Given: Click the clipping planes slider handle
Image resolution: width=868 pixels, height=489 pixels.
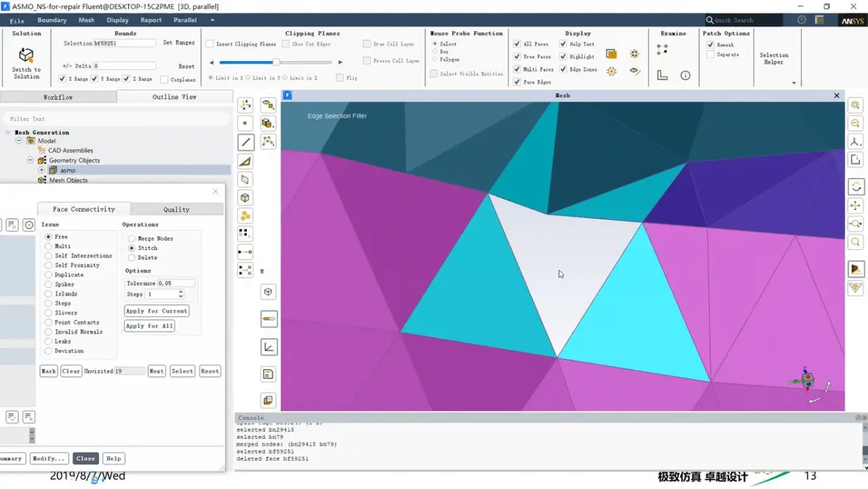Looking at the screenshot, I should pos(276,62).
